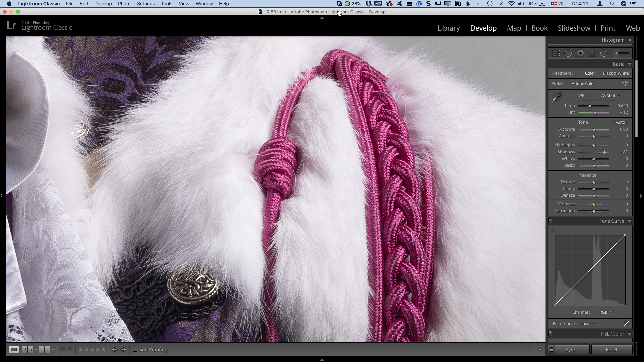Open the Time Machine menu icon

pyautogui.click(x=489, y=4)
